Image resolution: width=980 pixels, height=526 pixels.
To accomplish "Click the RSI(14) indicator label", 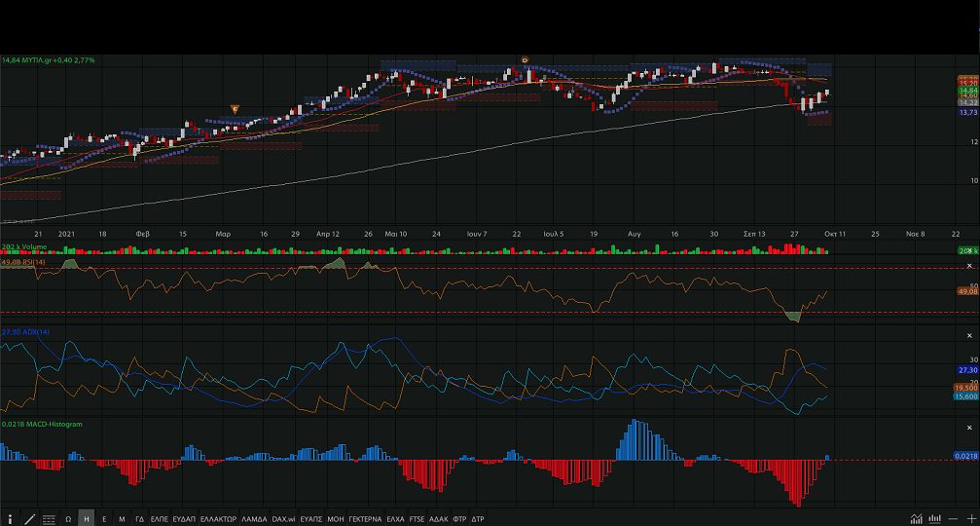I will (x=23, y=262).
